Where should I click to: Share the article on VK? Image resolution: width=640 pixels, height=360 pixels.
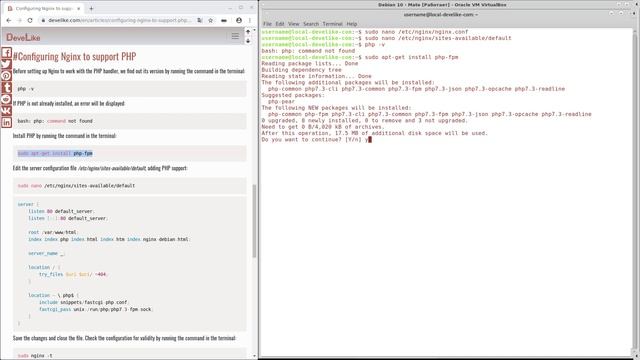point(6,111)
